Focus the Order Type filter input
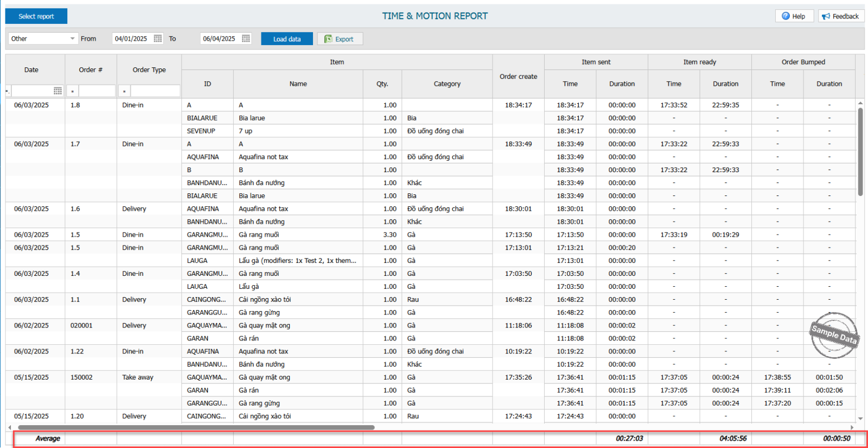This screenshot has height=448, width=868. pyautogui.click(x=155, y=91)
